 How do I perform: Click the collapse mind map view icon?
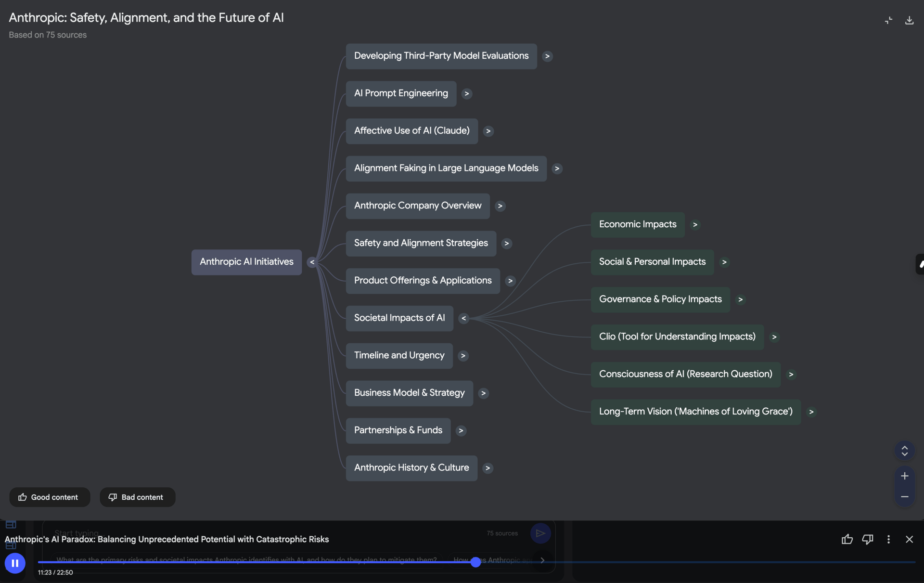[888, 20]
